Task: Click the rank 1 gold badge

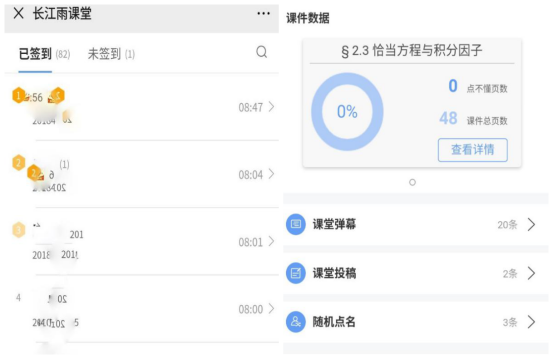Action: (x=18, y=95)
